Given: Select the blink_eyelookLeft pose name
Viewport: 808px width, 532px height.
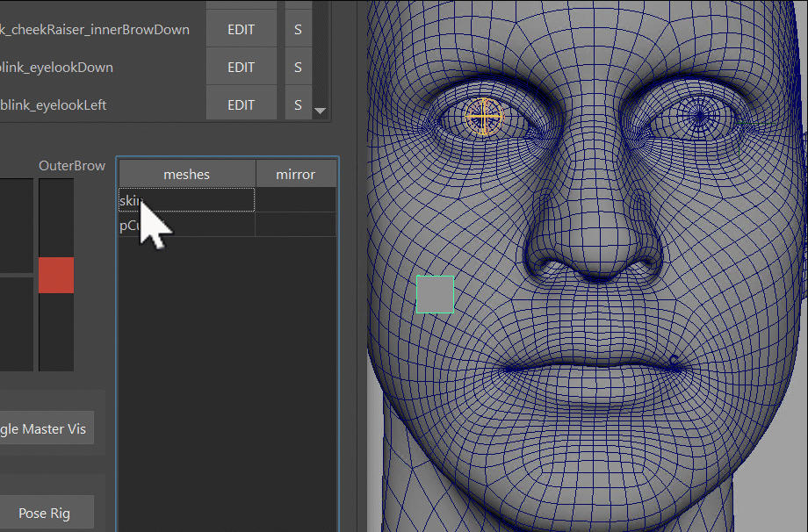Looking at the screenshot, I should point(54,105).
